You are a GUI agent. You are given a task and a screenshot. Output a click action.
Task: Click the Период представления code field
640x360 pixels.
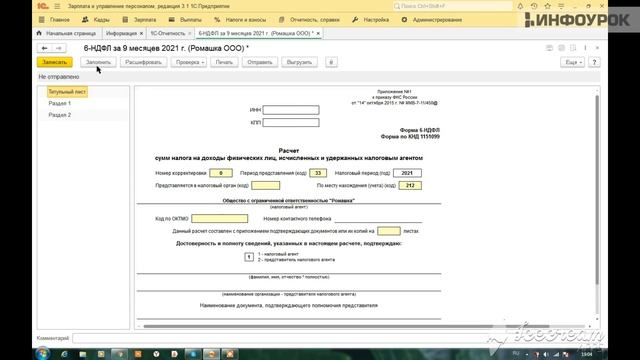[318, 173]
